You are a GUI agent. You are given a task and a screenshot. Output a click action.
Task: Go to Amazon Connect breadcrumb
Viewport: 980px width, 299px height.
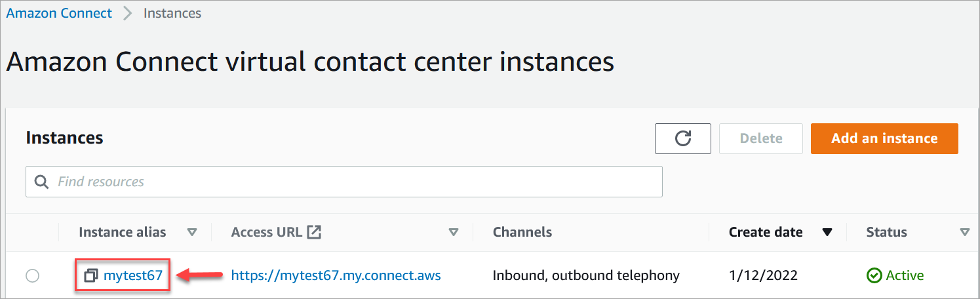point(59,13)
